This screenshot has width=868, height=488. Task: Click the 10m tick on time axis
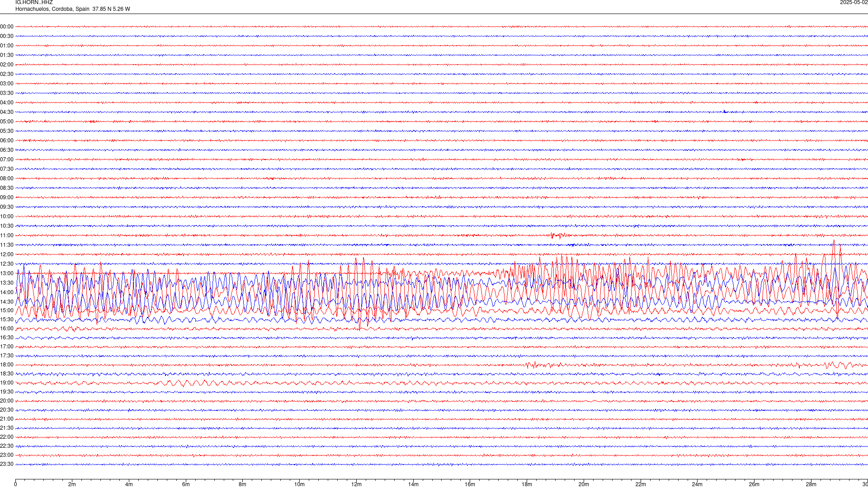[299, 484]
